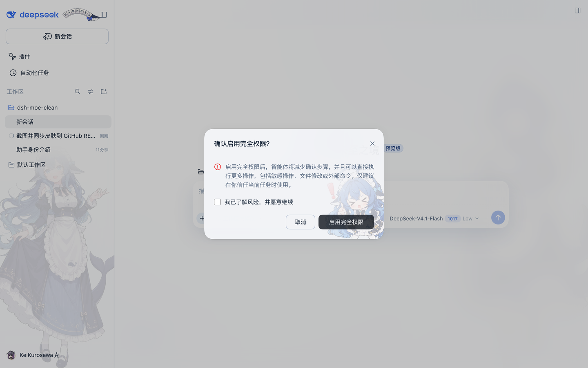
Task: Collapse the left sidebar toggle icon
Action: click(x=104, y=15)
